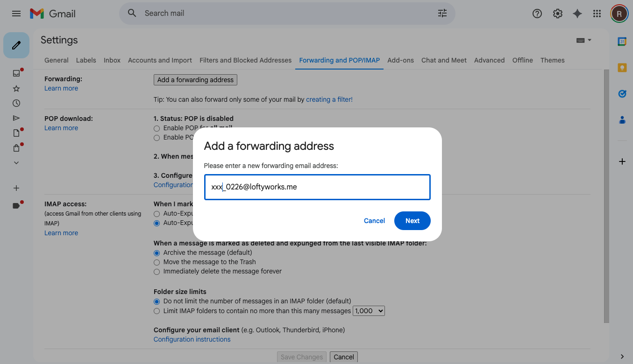
Task: Click the forwarding email address field
Action: click(x=317, y=187)
